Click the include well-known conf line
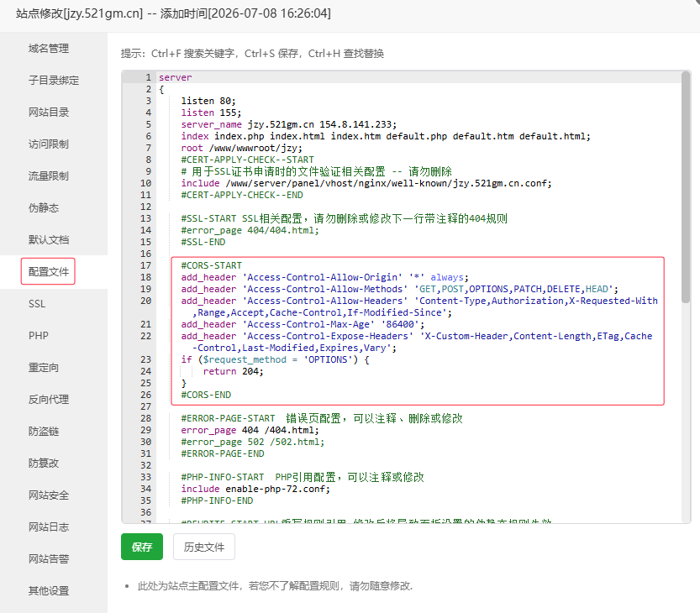 (366, 183)
